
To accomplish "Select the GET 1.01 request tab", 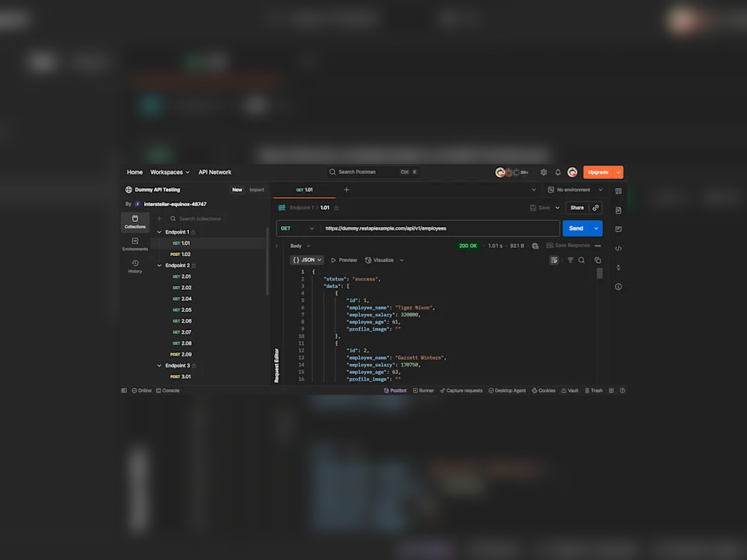I will [x=304, y=190].
